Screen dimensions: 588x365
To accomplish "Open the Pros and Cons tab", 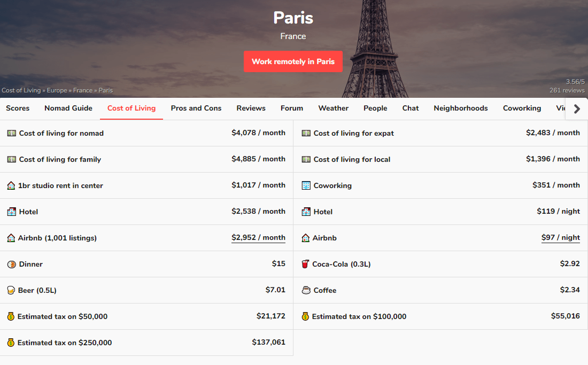I will click(x=196, y=108).
